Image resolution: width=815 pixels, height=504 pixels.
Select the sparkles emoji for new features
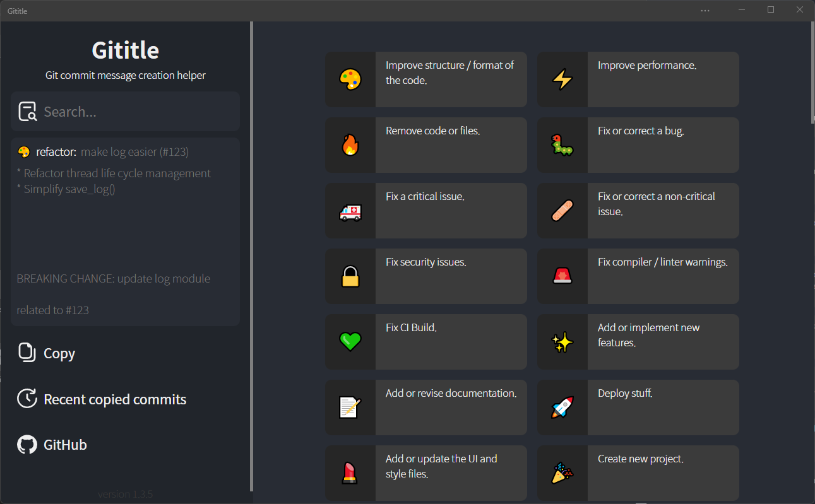point(562,342)
